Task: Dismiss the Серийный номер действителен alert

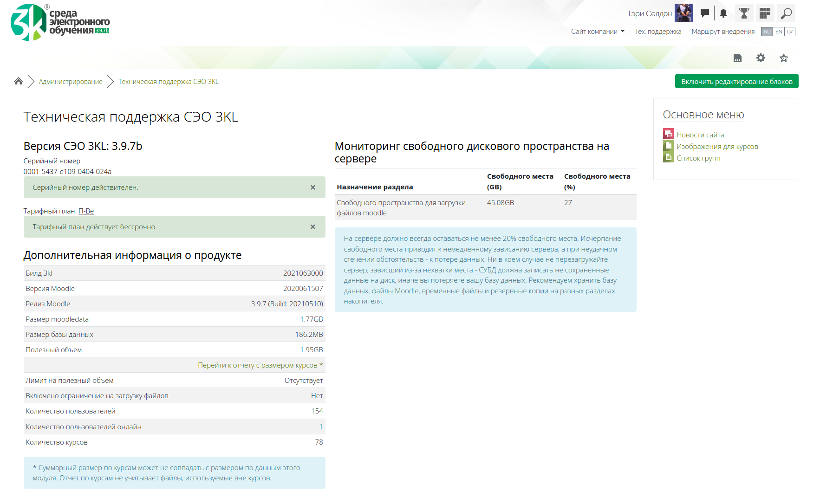Action: click(x=313, y=187)
